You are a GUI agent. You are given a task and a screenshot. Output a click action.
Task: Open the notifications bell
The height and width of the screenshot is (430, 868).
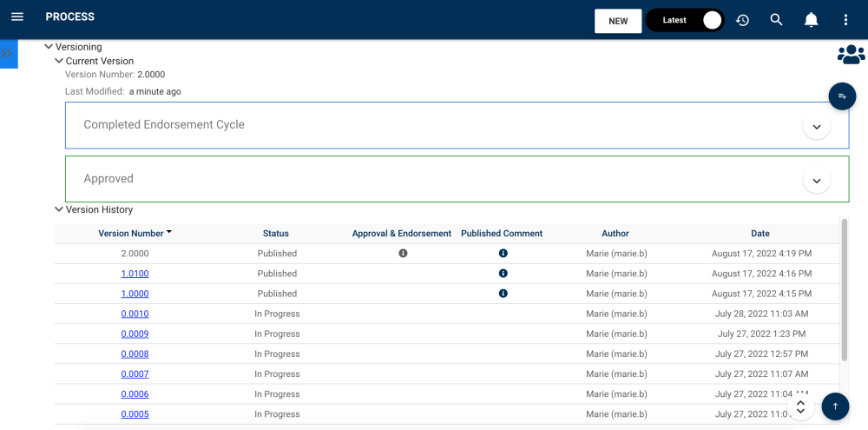point(812,20)
